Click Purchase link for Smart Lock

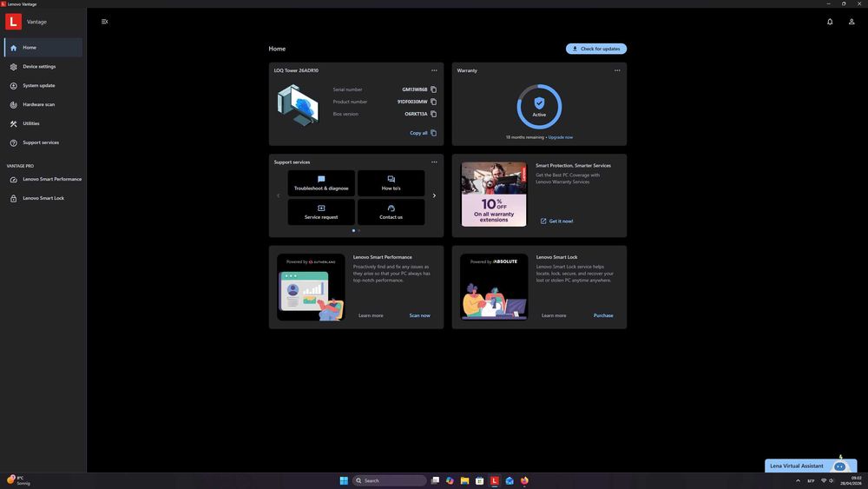tap(603, 315)
